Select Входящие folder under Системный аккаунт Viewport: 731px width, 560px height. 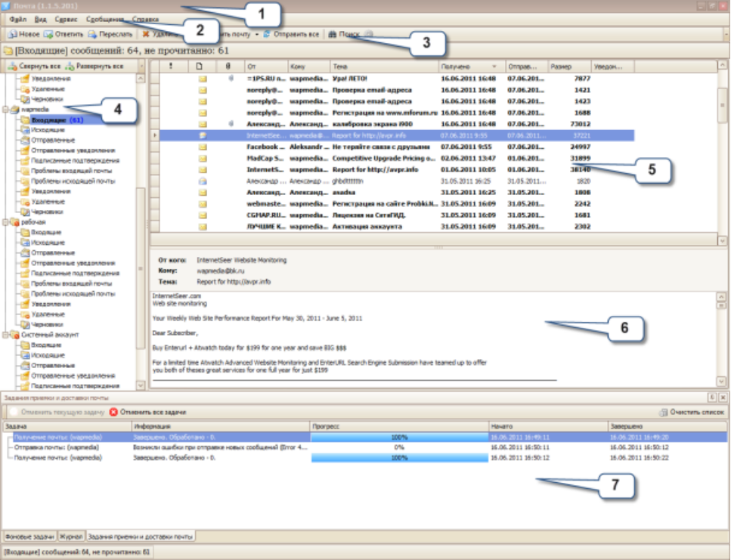click(46, 345)
